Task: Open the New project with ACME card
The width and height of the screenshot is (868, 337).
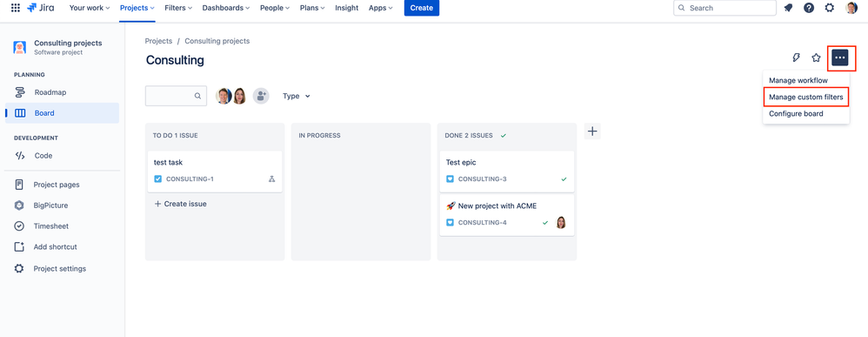Action: click(x=507, y=215)
